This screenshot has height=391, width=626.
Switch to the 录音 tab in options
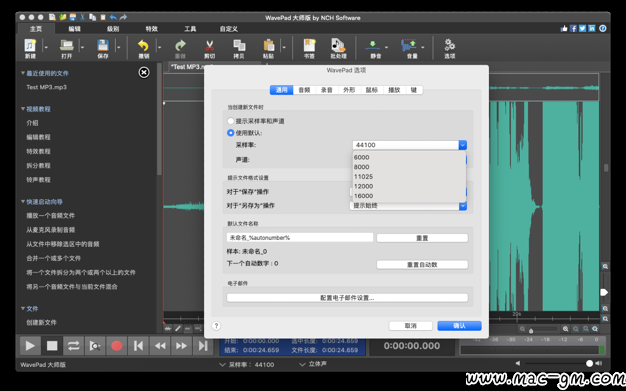coord(327,90)
